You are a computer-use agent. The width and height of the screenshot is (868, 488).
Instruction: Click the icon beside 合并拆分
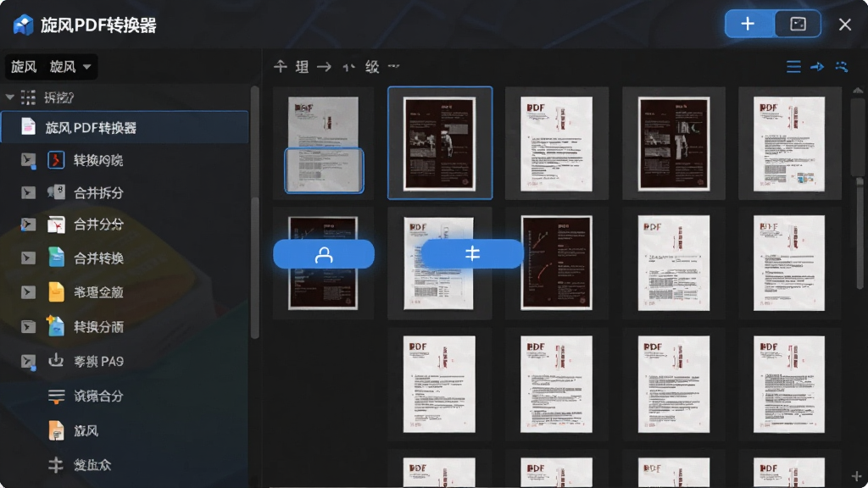coord(56,192)
